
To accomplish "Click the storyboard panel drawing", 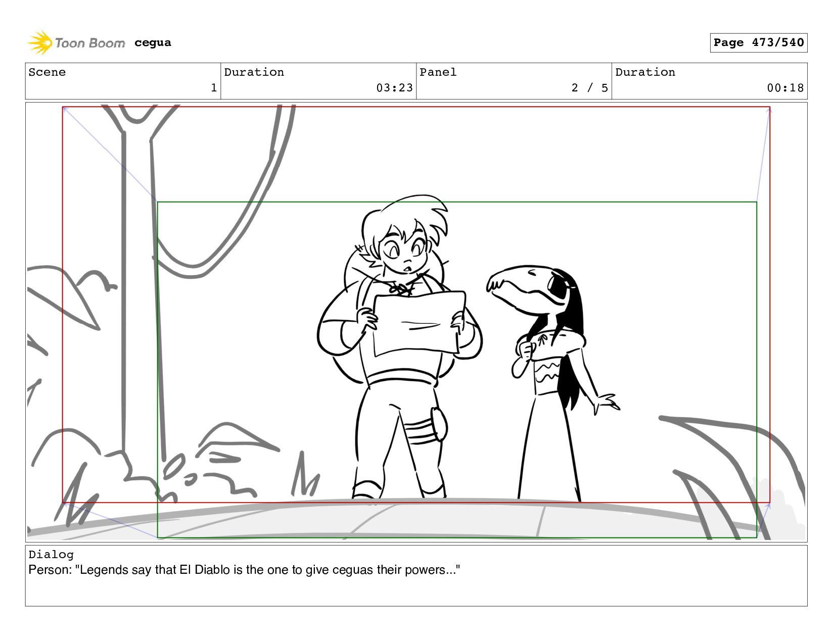I will click(416, 322).
